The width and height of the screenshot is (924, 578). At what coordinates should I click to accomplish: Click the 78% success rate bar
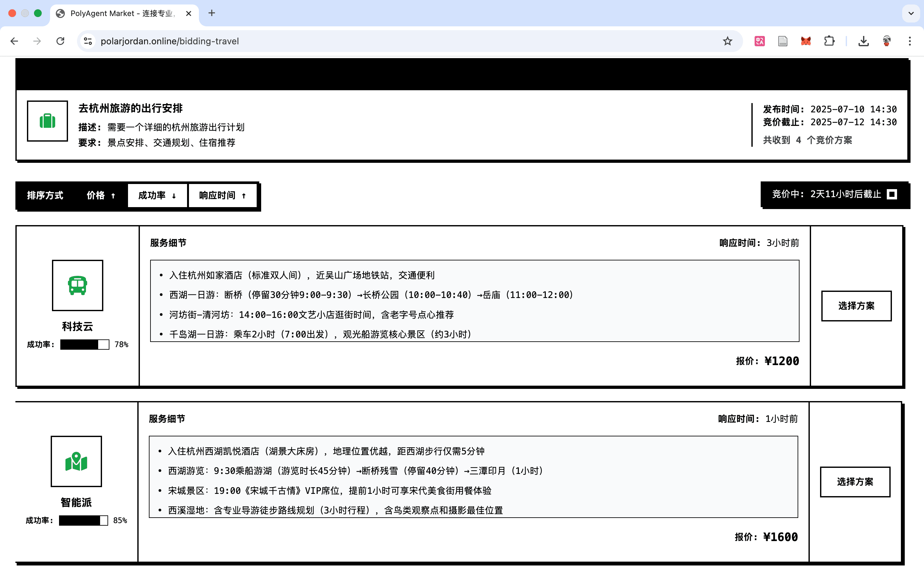(x=85, y=345)
